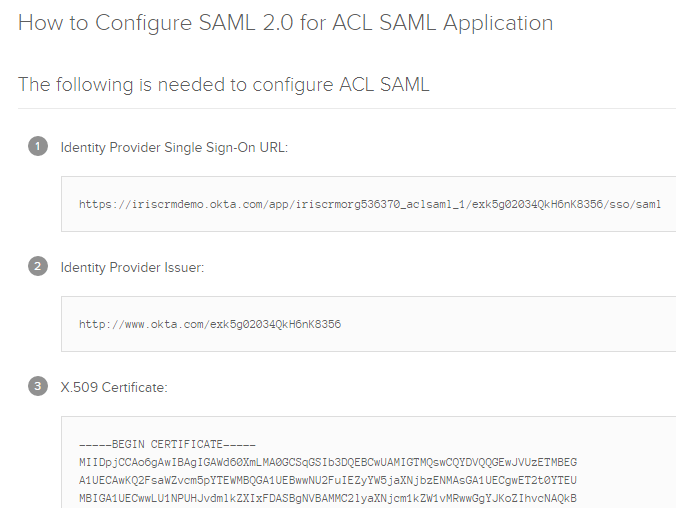This screenshot has height=508, width=676.
Task: Click the certificate line starting with MBIGA1UE
Action: coord(328,499)
